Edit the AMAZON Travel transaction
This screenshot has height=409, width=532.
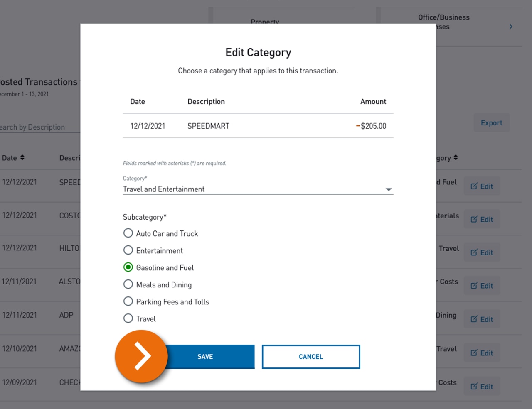click(x=482, y=353)
